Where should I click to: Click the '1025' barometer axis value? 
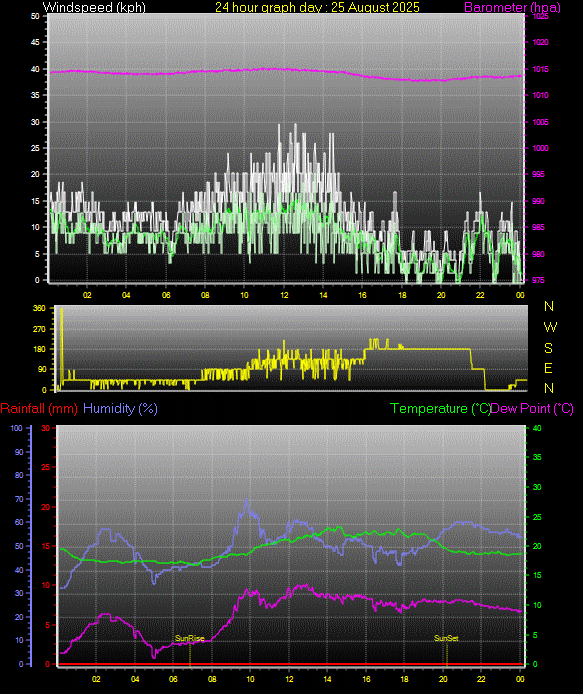[x=540, y=16]
